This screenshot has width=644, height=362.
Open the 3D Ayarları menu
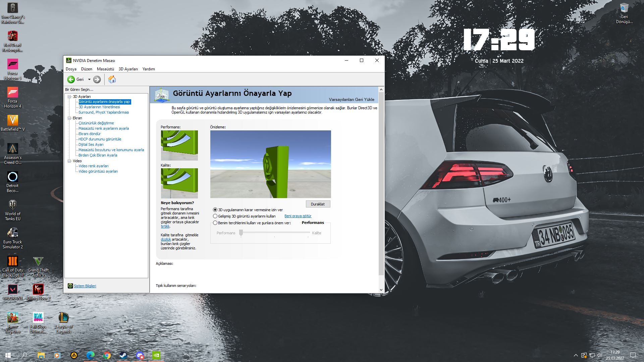[128, 69]
